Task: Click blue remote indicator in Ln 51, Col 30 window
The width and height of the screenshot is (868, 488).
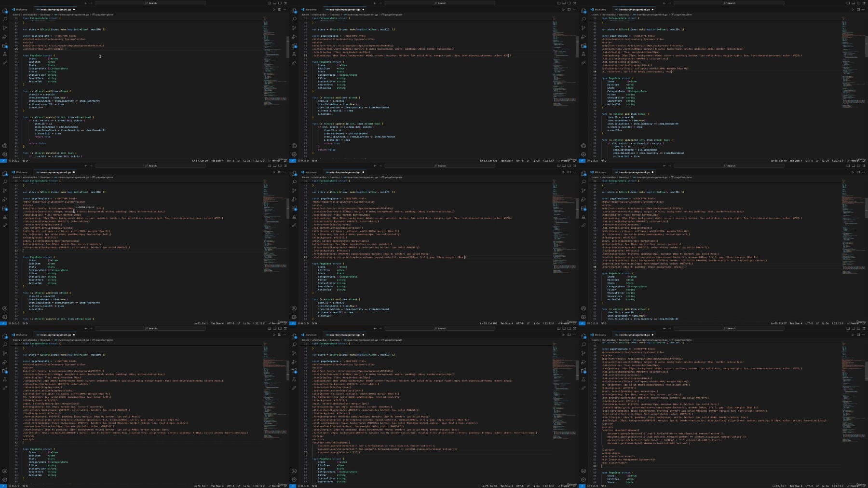Action: [x=3, y=161]
